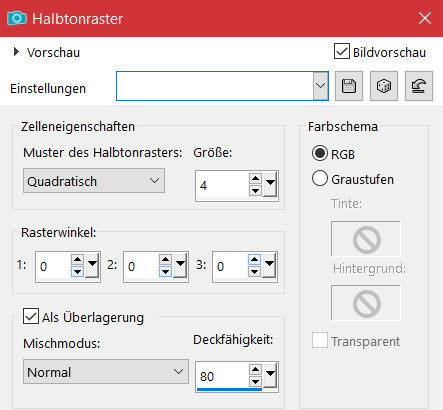Click the randomize parameters dice icon
Viewport: 443px width, 410px height.
384,86
